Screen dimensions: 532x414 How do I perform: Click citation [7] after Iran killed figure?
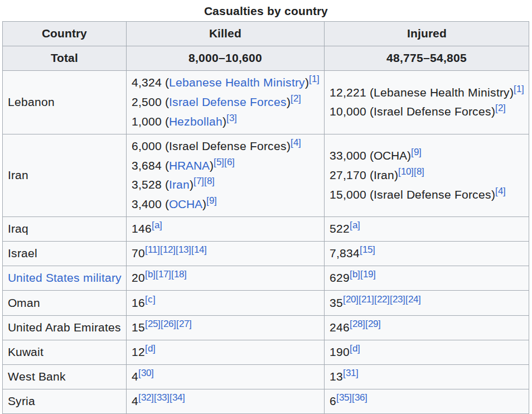[x=199, y=181]
